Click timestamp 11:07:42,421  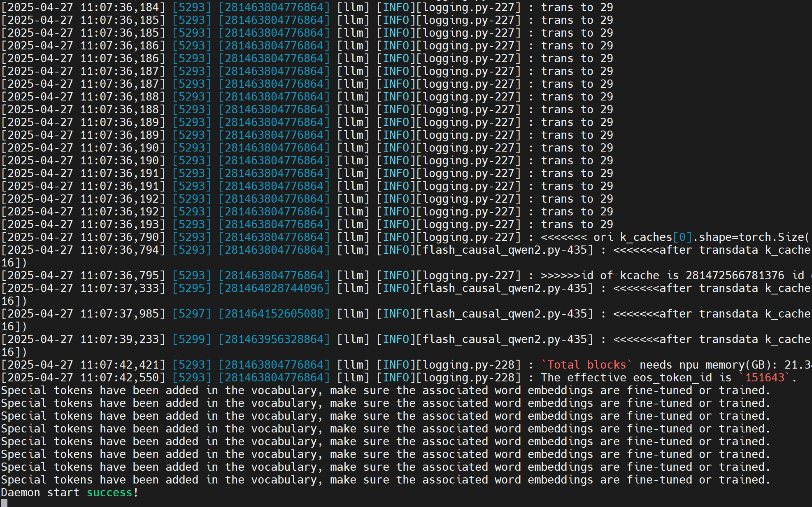(x=119, y=365)
